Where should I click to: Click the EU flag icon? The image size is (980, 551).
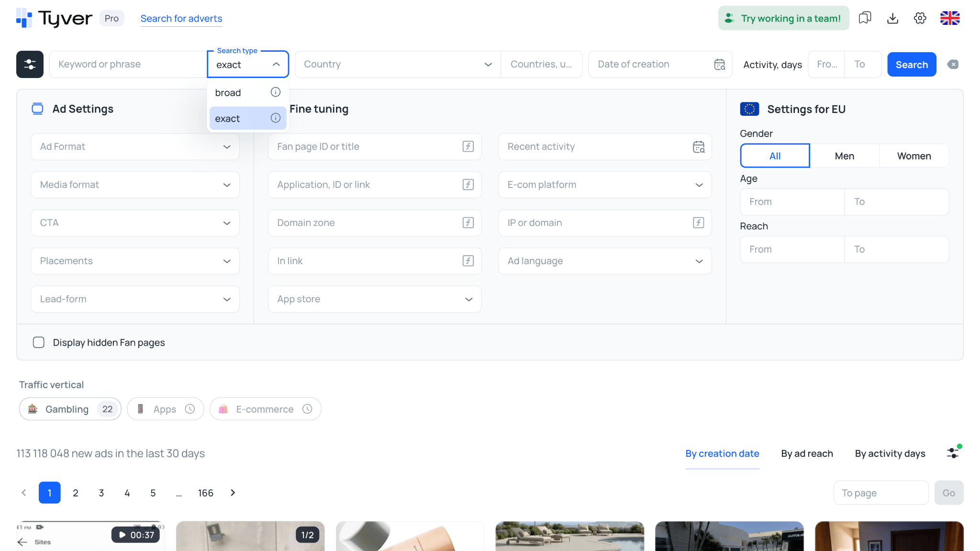point(749,109)
